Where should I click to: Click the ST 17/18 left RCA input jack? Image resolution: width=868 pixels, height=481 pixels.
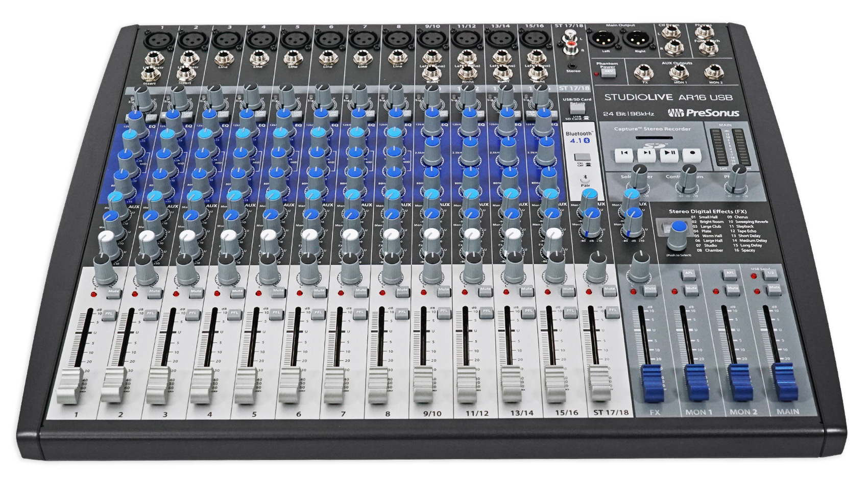click(x=570, y=34)
